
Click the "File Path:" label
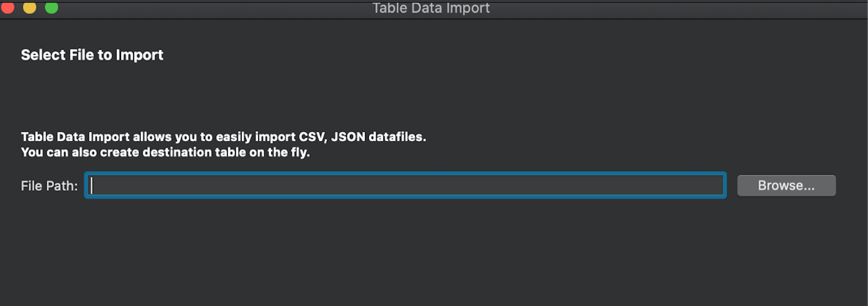(49, 186)
